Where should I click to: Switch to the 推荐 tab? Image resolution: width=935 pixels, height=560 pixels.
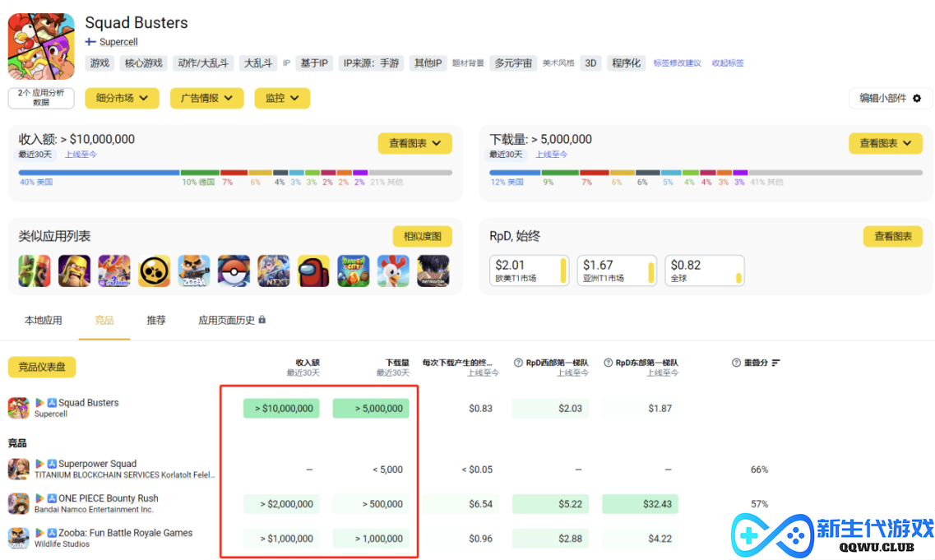[x=156, y=320]
